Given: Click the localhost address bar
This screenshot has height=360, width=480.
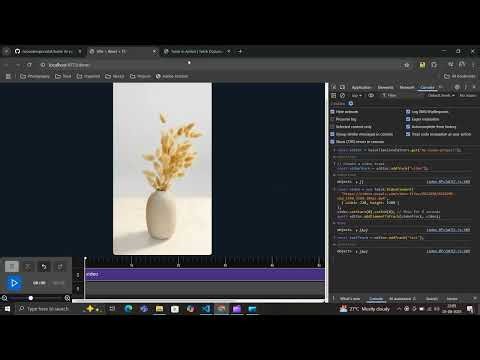Looking at the screenshot, I should click(x=220, y=65).
